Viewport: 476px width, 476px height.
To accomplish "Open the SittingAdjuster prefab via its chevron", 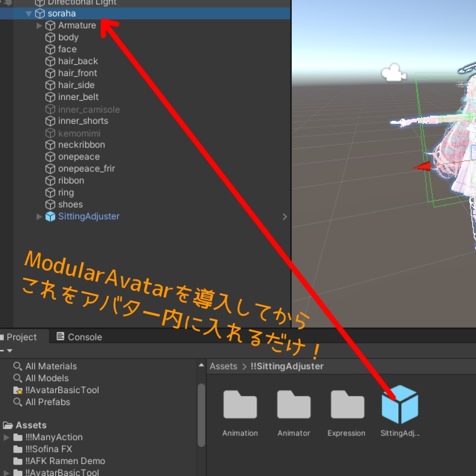I will click(285, 217).
